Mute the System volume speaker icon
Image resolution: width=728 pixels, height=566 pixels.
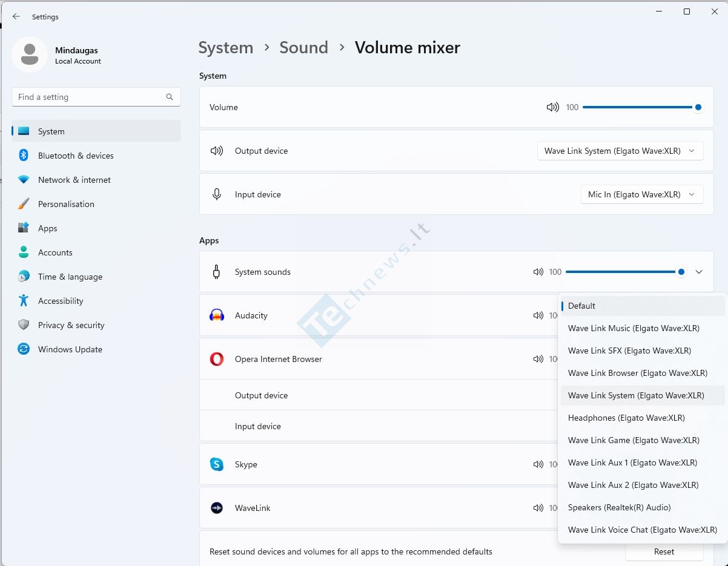coord(553,107)
